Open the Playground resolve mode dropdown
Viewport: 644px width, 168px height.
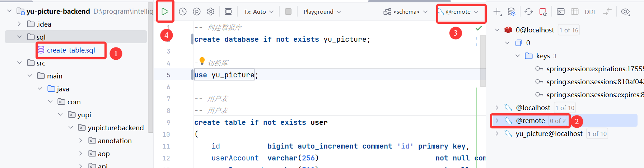coord(322,12)
